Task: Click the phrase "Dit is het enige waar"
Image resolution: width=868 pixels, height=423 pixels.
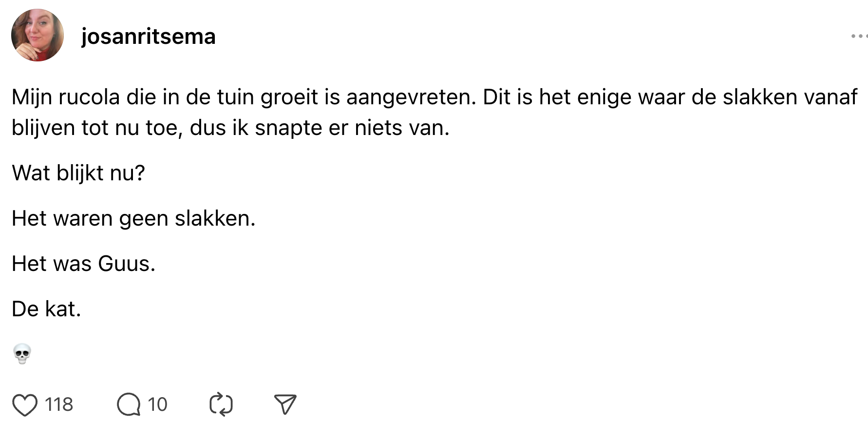Action: point(557,97)
